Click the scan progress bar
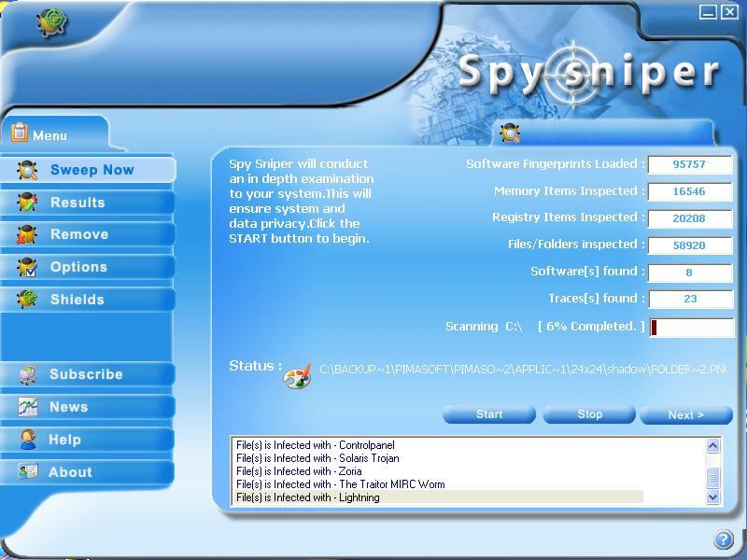 pos(692,328)
